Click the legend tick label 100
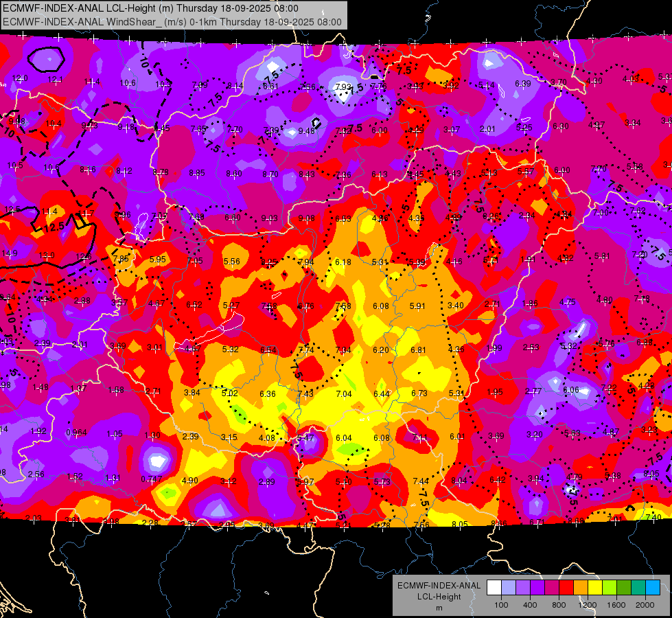 click(501, 605)
